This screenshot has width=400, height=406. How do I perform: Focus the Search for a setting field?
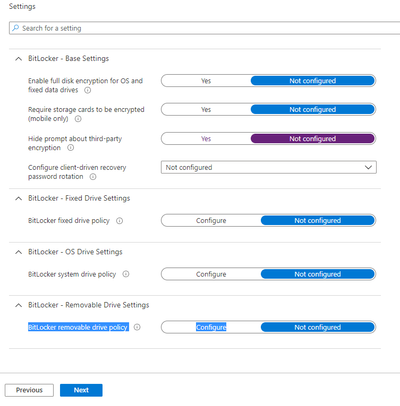[x=205, y=28]
